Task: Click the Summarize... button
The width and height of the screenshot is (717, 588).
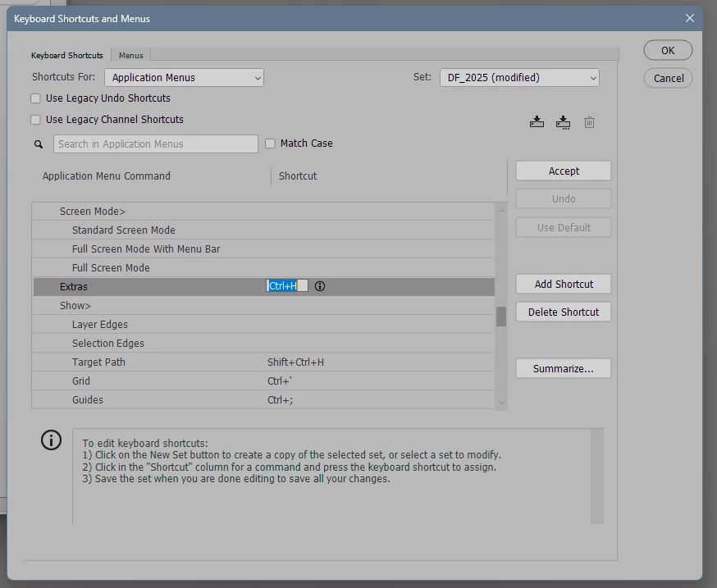Action: (x=564, y=368)
